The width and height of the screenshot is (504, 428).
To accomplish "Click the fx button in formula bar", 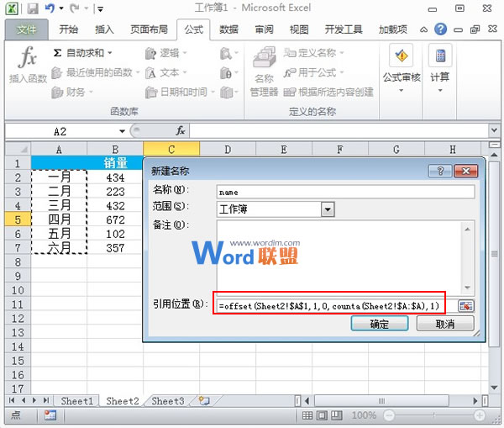I will 181,131.
